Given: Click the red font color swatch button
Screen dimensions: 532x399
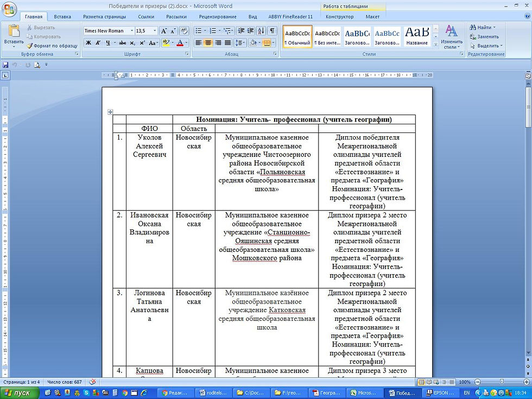Looking at the screenshot, I should click(x=180, y=43).
